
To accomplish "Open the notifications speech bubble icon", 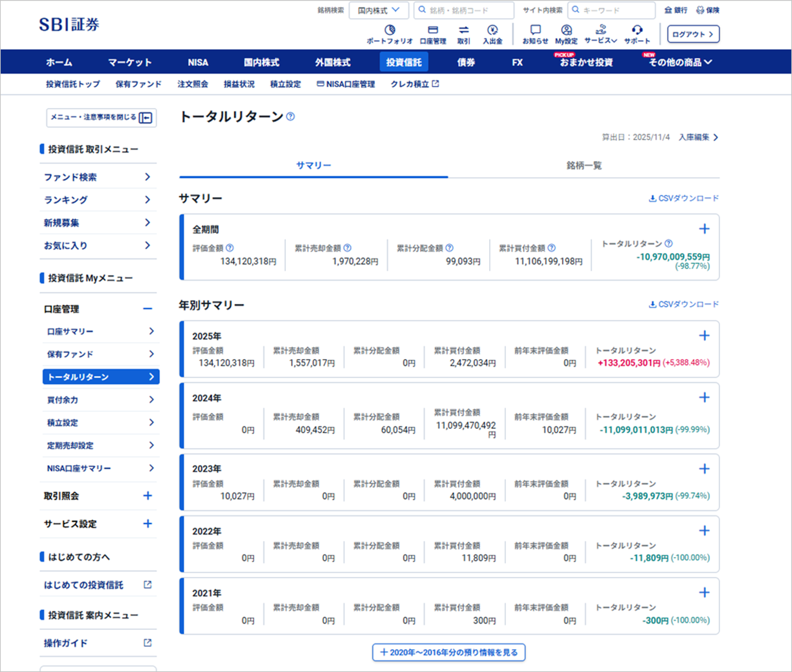I will click(535, 30).
